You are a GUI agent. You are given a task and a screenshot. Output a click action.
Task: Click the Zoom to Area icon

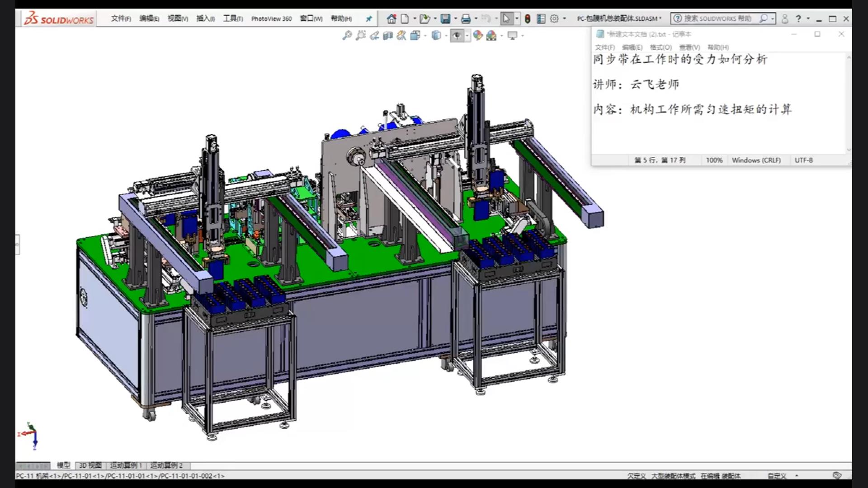coord(360,35)
